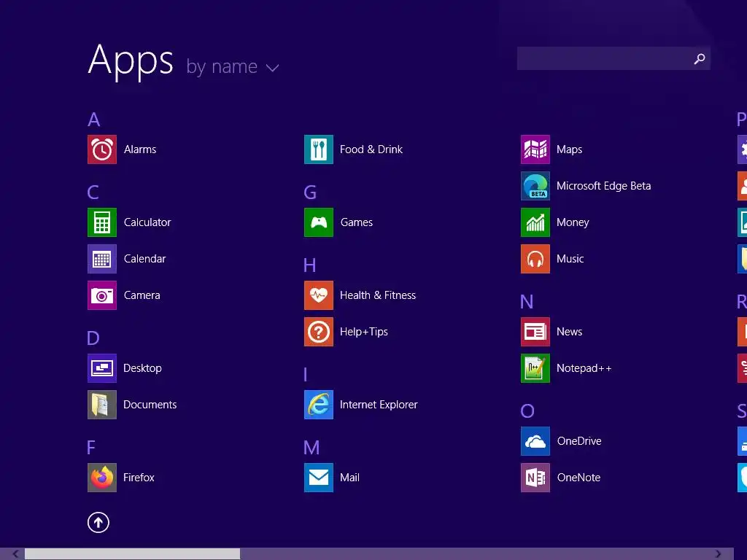Click the 'Microsoft Edge Beta' label text
The width and height of the screenshot is (747, 560).
tap(603, 186)
